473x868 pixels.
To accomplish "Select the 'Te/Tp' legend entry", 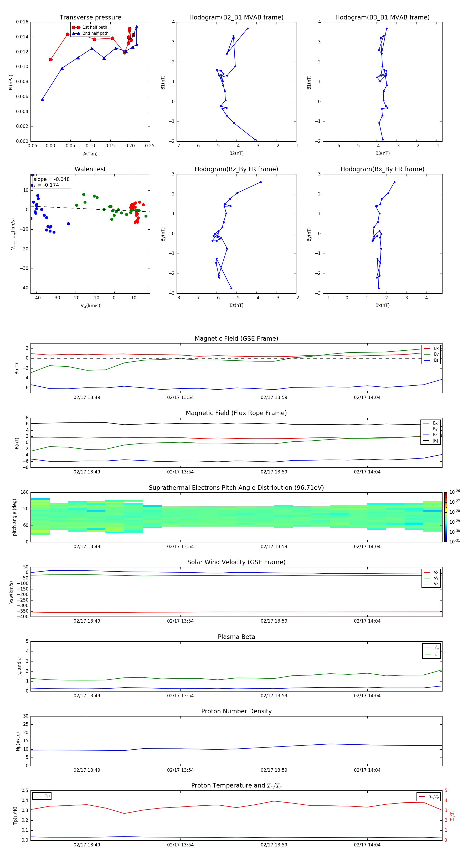I will coord(429,796).
